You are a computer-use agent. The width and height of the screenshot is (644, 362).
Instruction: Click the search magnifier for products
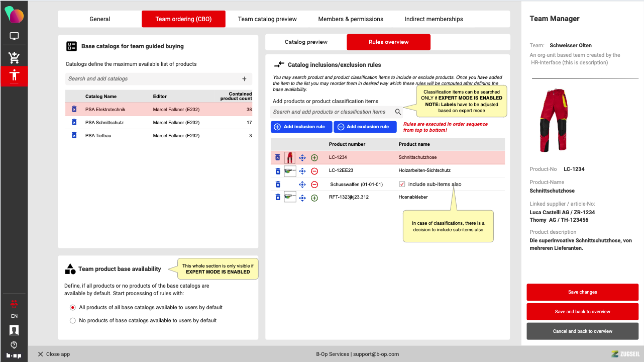pos(398,112)
